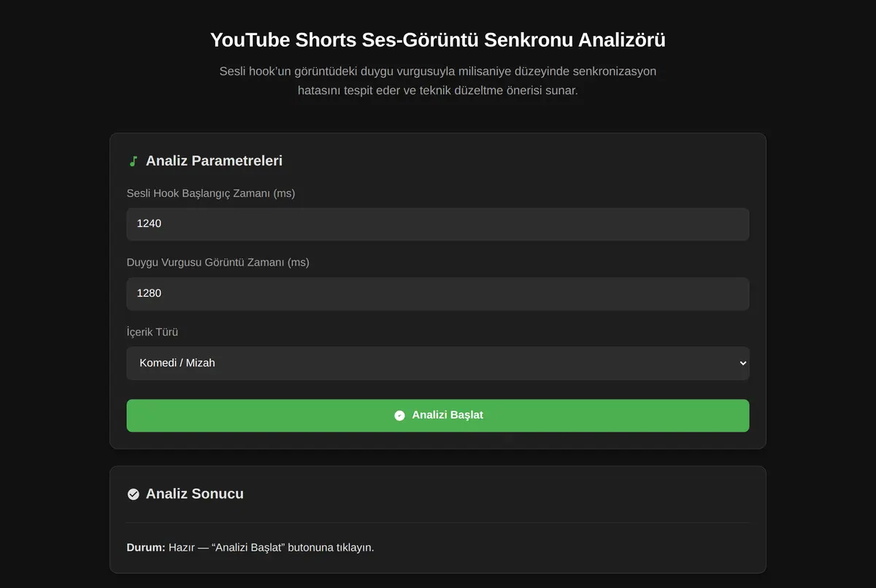
Task: Click the Duygu Vurgusu Görüntü Zamanı (ms) label
Action: pos(218,262)
